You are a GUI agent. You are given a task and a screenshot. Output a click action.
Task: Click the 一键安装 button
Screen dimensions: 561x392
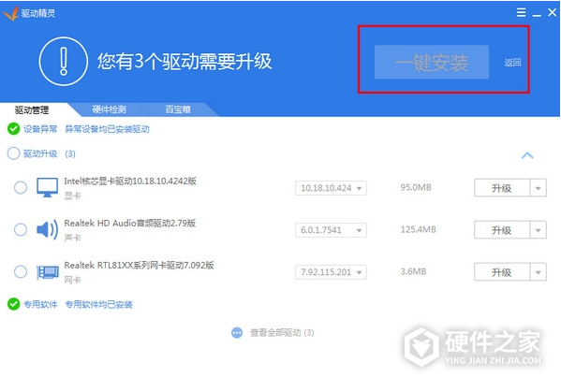click(x=432, y=62)
